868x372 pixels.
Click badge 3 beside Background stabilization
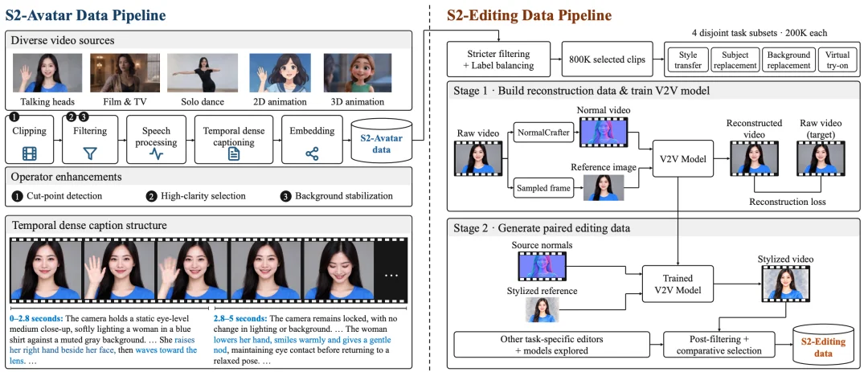click(285, 196)
